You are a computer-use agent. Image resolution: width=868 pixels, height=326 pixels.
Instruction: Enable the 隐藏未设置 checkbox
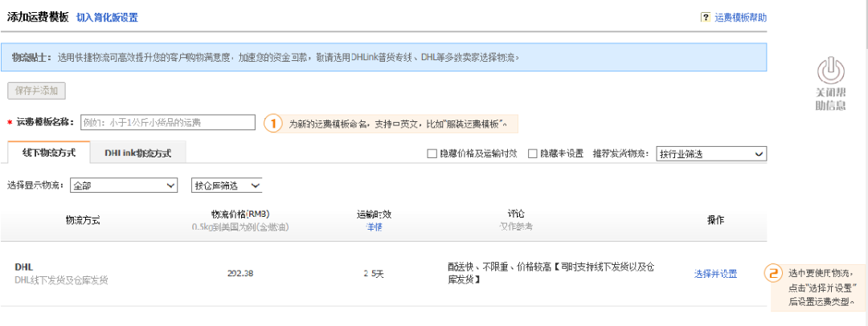tap(533, 153)
